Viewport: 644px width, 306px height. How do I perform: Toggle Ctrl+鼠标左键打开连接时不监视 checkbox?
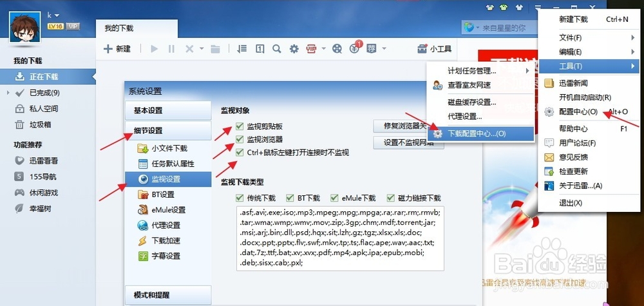click(240, 153)
